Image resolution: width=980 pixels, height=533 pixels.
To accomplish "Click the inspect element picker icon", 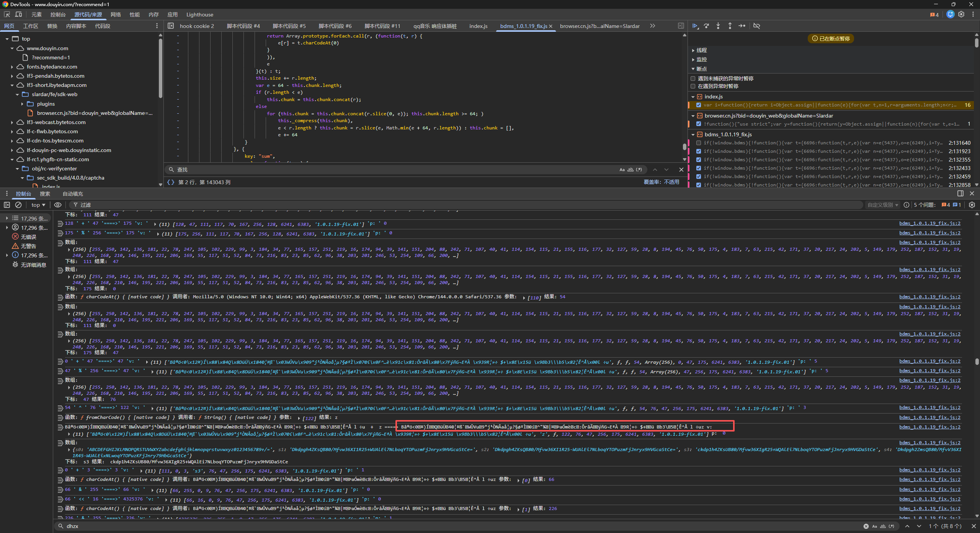I will pyautogui.click(x=7, y=15).
